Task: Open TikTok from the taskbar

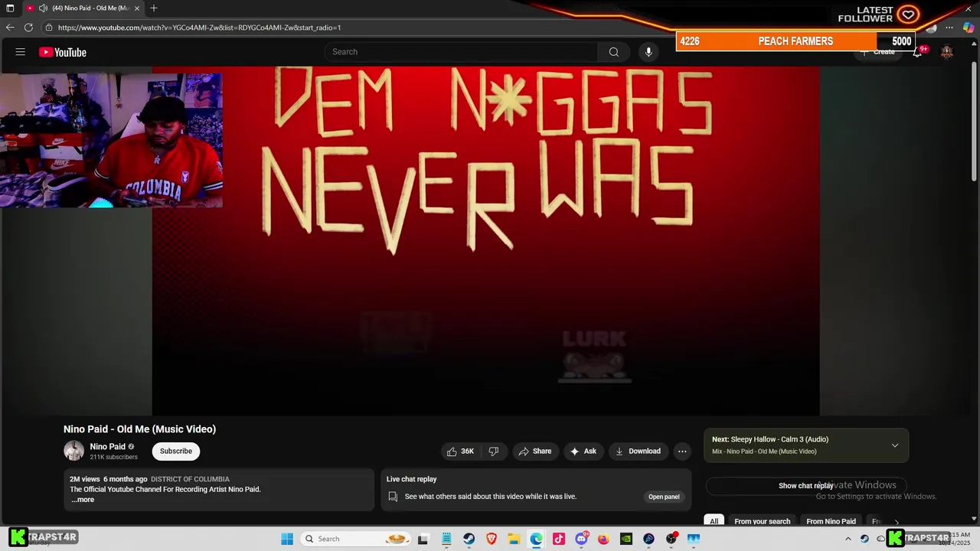Action: [559, 539]
